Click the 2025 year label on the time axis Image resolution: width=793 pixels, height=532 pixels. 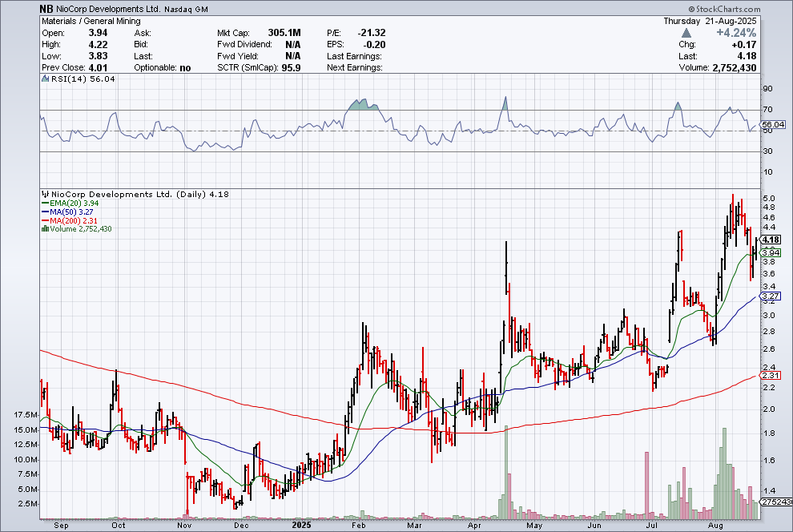[302, 525]
